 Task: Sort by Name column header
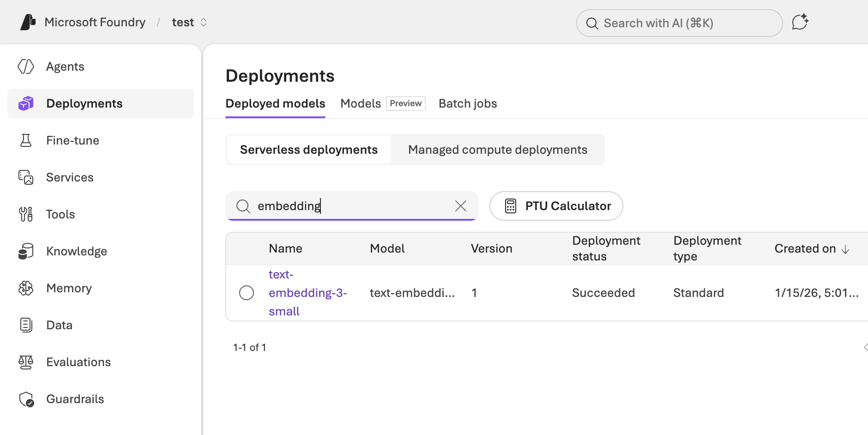285,248
